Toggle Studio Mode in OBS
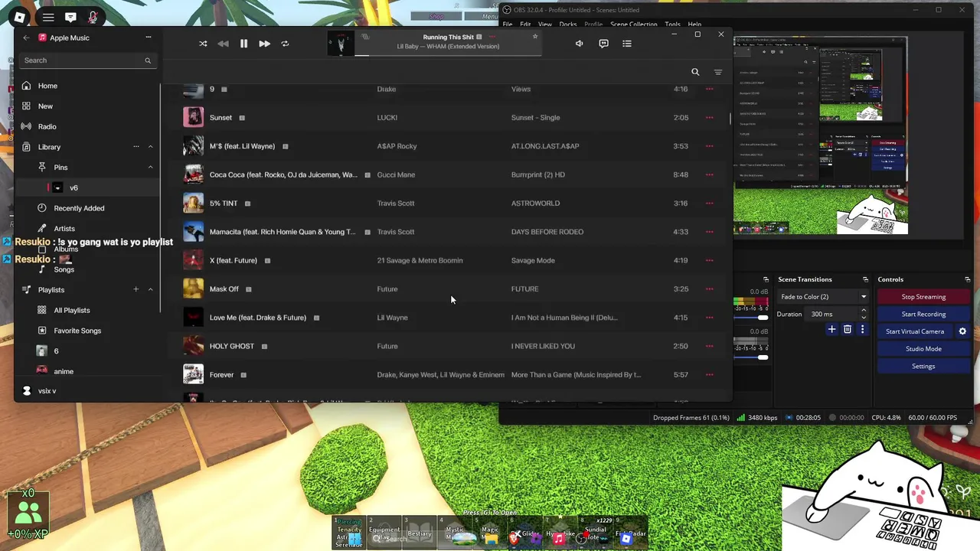 pyautogui.click(x=923, y=349)
